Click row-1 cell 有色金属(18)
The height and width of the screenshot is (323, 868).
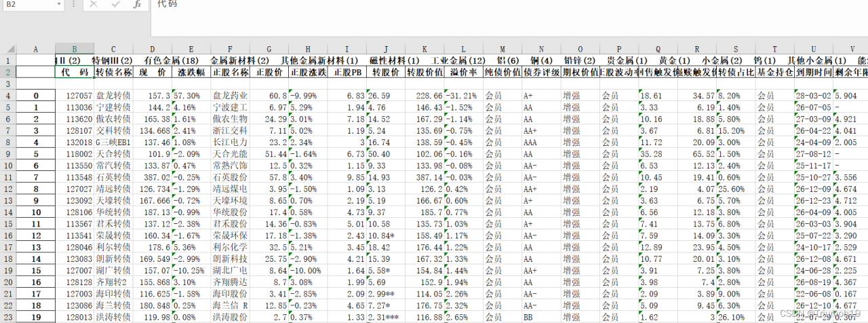click(171, 60)
